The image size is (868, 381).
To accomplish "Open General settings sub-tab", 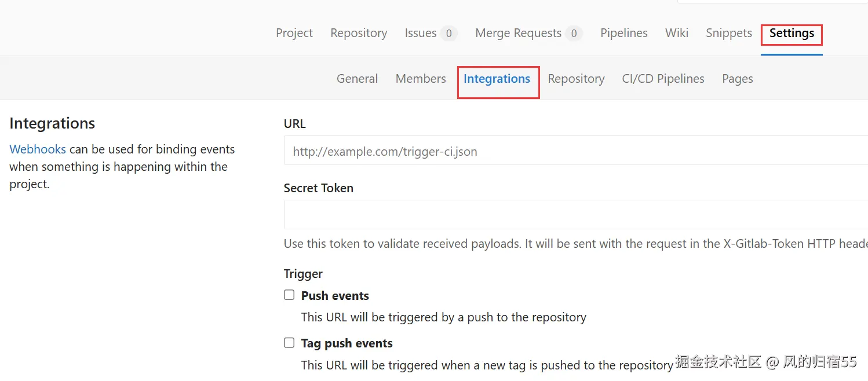I will tap(357, 79).
